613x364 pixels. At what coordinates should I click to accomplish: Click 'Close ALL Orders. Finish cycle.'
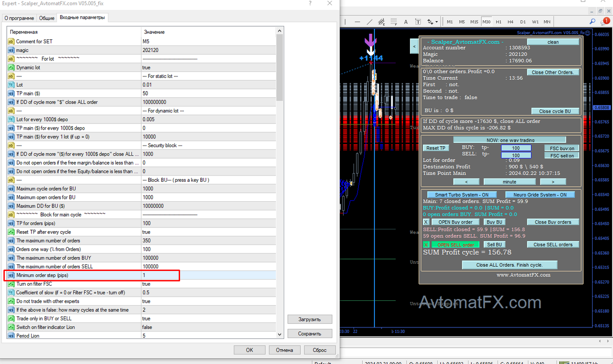click(509, 265)
